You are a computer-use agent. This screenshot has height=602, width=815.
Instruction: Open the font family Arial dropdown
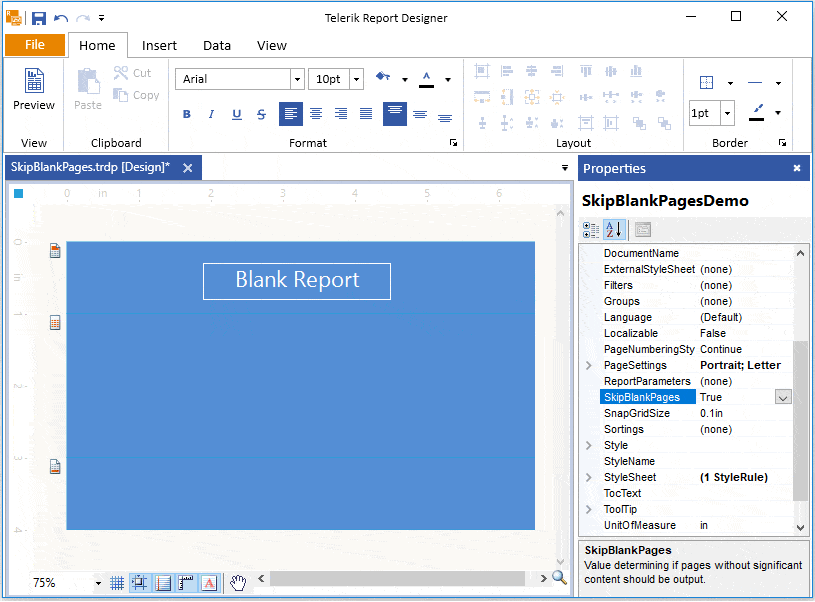(297, 79)
